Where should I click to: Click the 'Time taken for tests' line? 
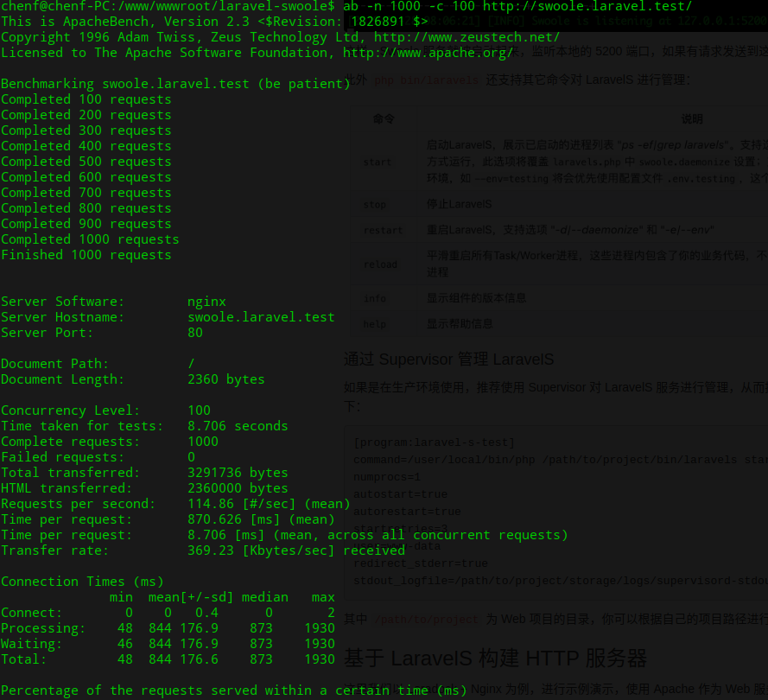click(x=144, y=426)
